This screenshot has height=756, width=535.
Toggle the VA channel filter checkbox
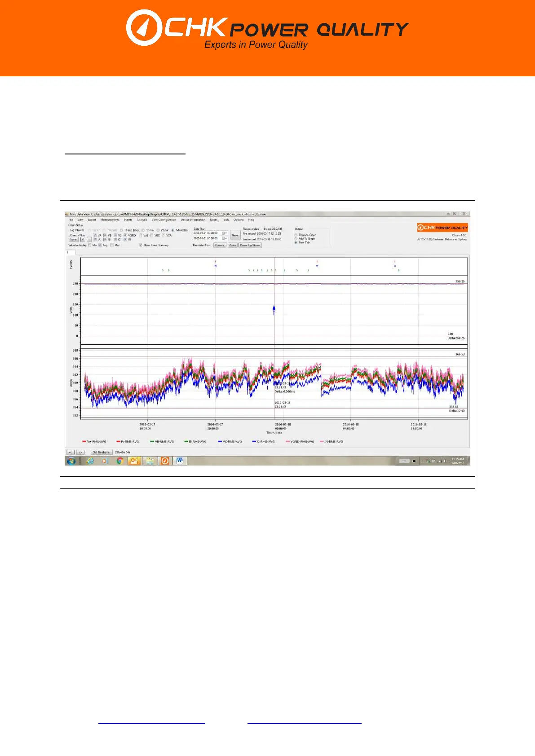pos(95,235)
